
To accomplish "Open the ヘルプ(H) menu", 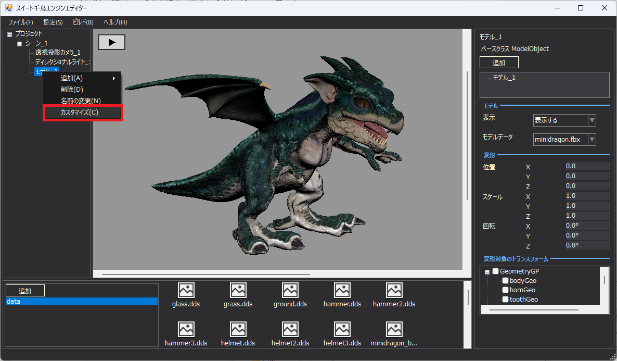I will pyautogui.click(x=115, y=22).
